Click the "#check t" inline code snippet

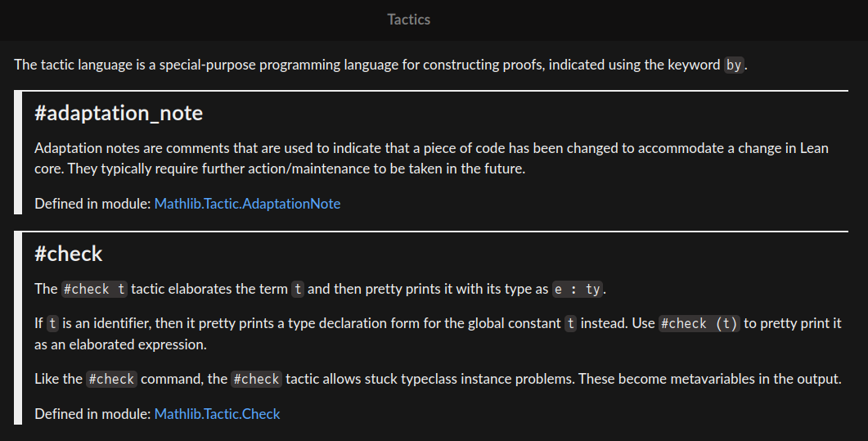95,289
